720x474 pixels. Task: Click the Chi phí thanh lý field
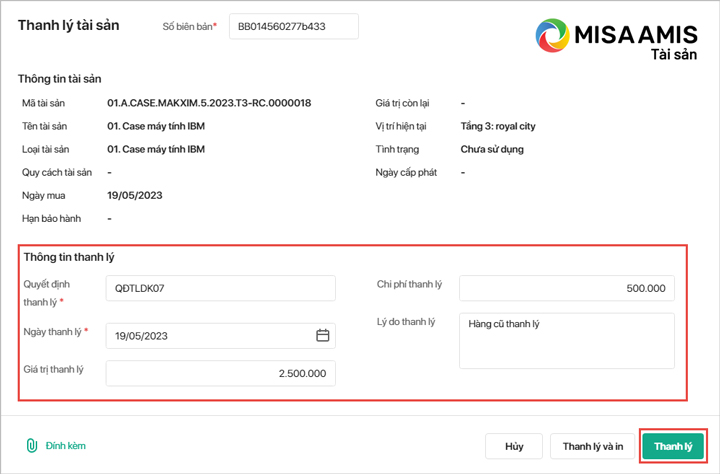coord(567,288)
